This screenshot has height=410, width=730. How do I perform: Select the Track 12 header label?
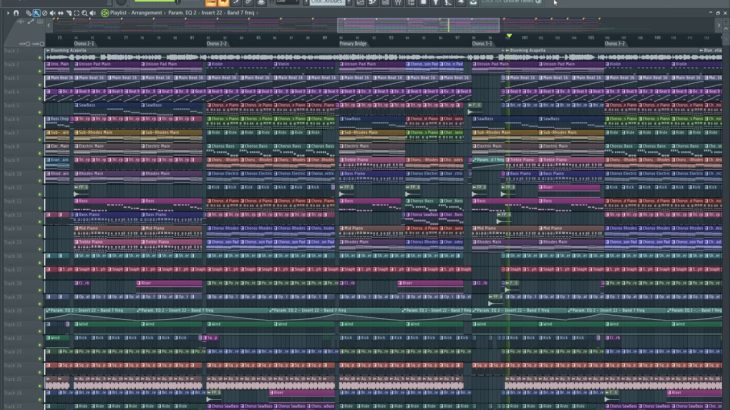point(13,201)
